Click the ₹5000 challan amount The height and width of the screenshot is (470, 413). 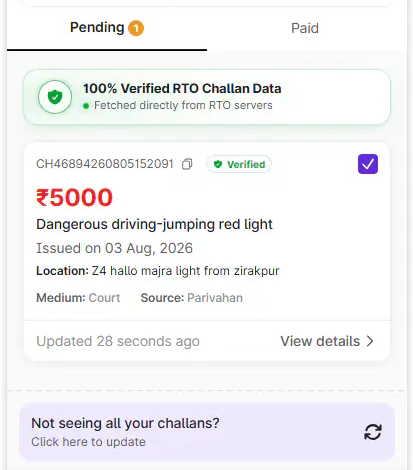coord(74,197)
